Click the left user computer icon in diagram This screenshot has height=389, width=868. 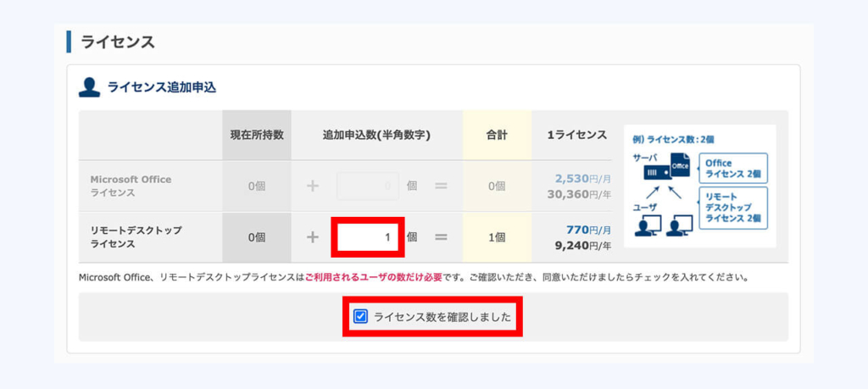pyautogui.click(x=648, y=225)
